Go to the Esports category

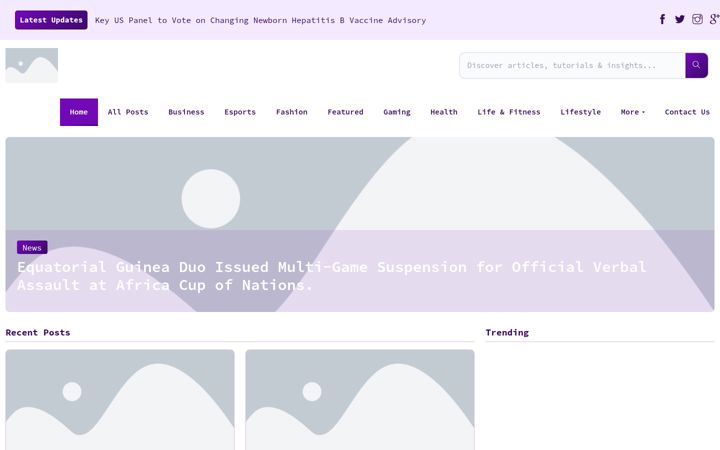[x=240, y=112]
